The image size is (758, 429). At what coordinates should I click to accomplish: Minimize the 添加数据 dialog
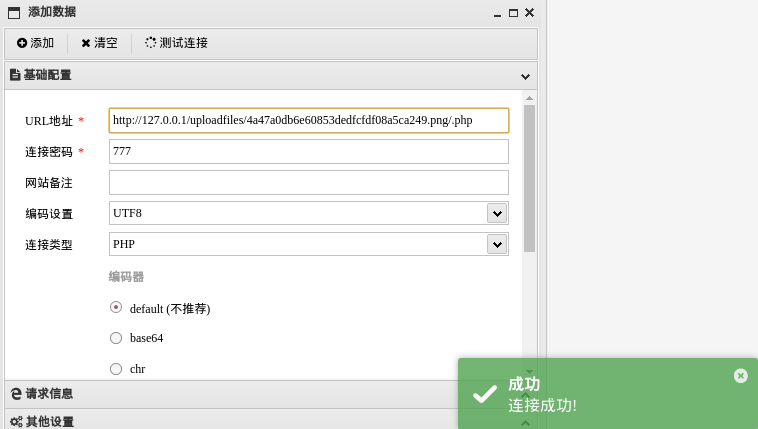(x=497, y=14)
